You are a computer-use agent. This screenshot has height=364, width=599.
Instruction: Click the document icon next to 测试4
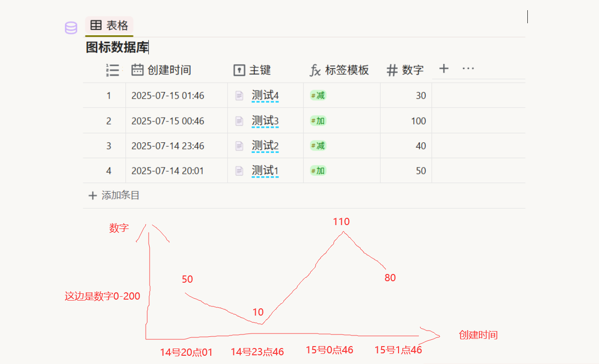click(239, 96)
